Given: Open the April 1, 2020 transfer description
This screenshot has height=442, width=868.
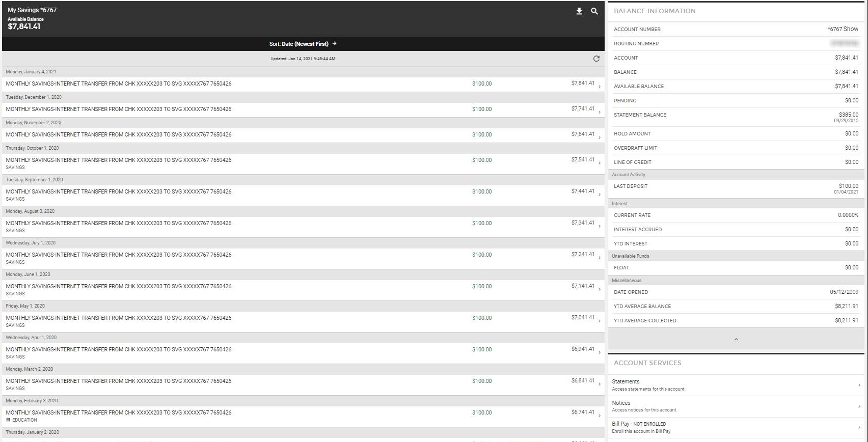Looking at the screenshot, I should pos(119,349).
